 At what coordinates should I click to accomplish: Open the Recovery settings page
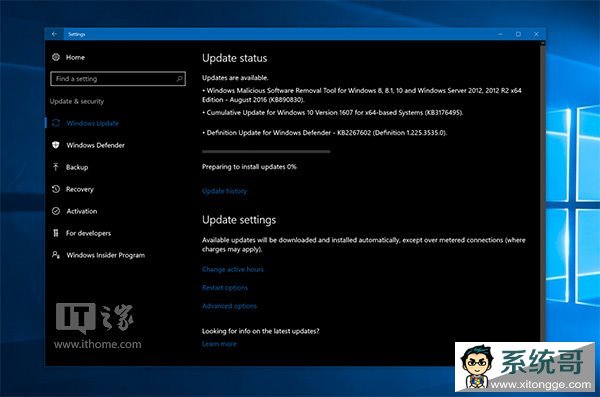coord(80,189)
